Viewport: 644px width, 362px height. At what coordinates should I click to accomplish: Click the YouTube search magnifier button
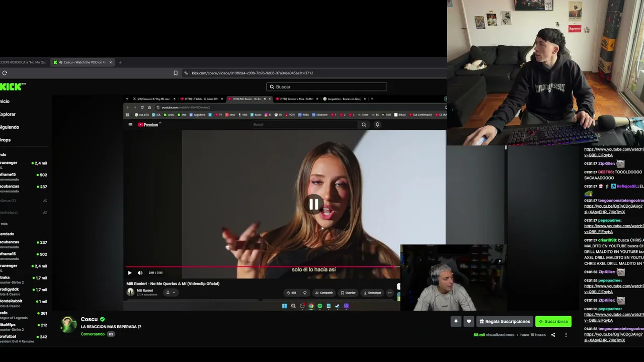364,124
